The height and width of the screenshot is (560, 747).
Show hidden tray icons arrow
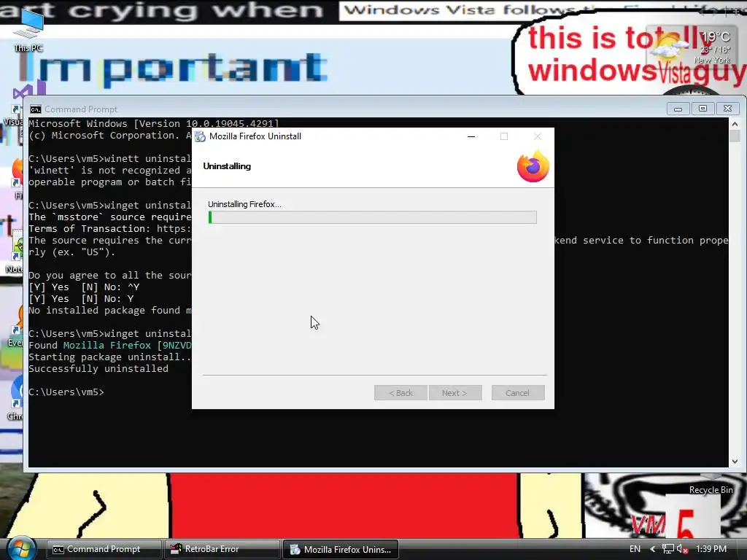click(653, 549)
